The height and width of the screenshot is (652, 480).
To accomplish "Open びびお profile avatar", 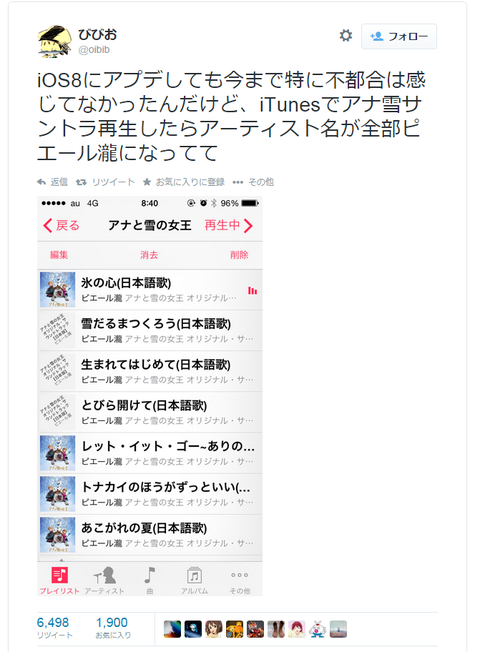I will click(x=54, y=41).
